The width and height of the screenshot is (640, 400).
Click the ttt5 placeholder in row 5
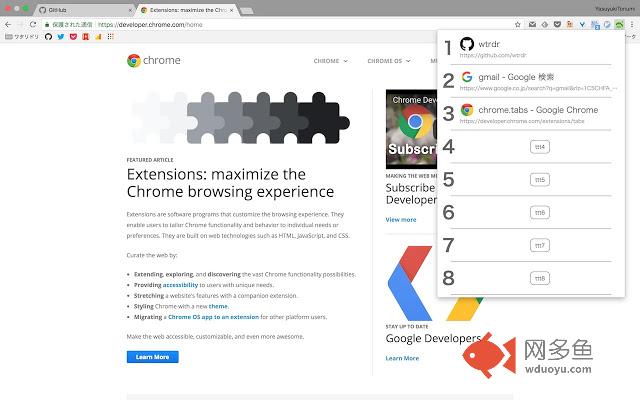(540, 180)
